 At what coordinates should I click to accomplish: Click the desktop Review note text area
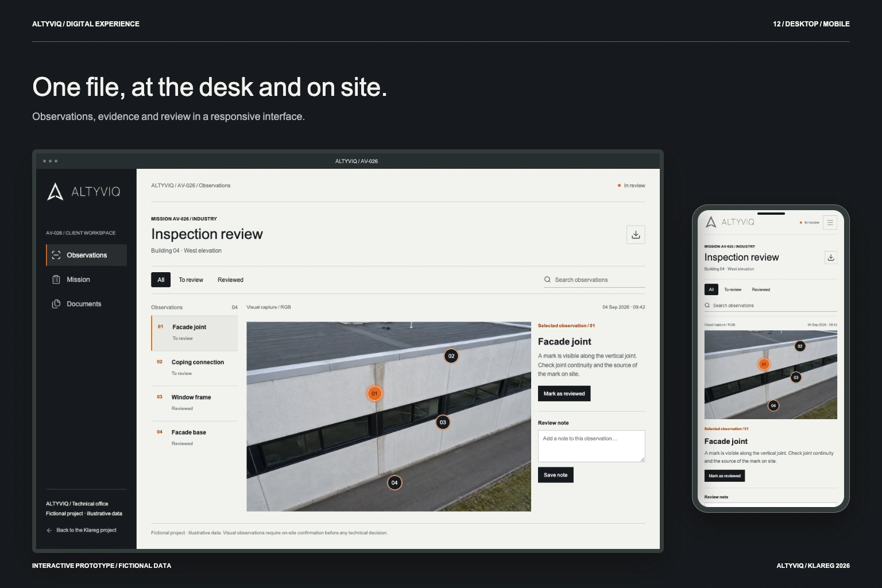pos(591,446)
